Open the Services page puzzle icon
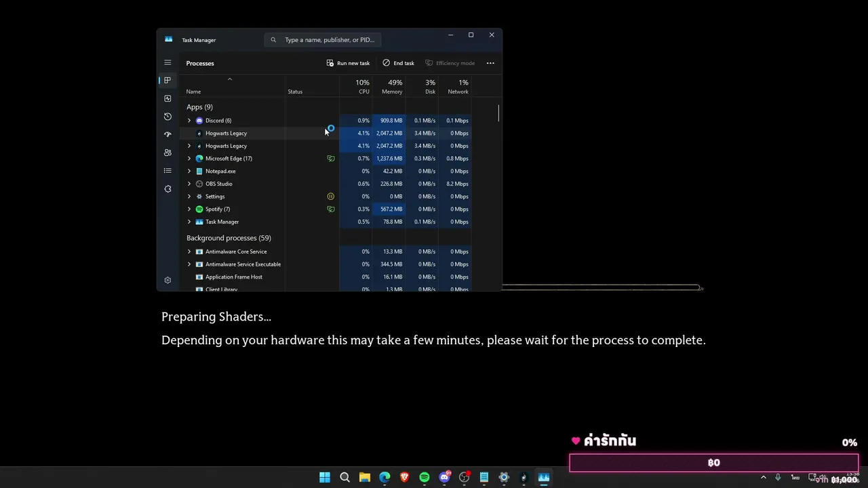This screenshot has height=488, width=868. pyautogui.click(x=167, y=188)
